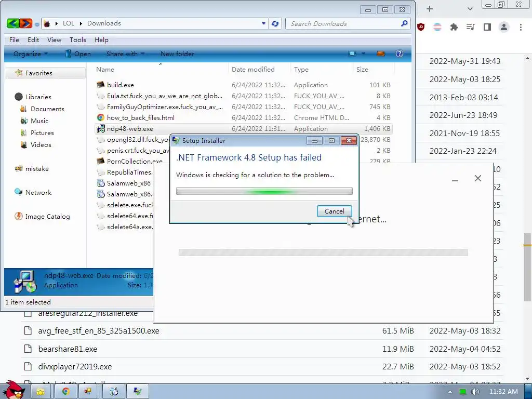This screenshot has height=399, width=532.
Task: Toggle the Explorer preview pane icon
Action: (x=381, y=54)
